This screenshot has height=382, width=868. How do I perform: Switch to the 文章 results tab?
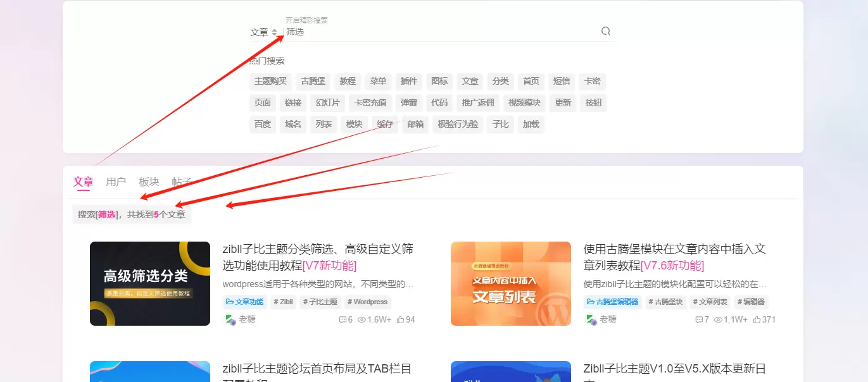tap(84, 182)
